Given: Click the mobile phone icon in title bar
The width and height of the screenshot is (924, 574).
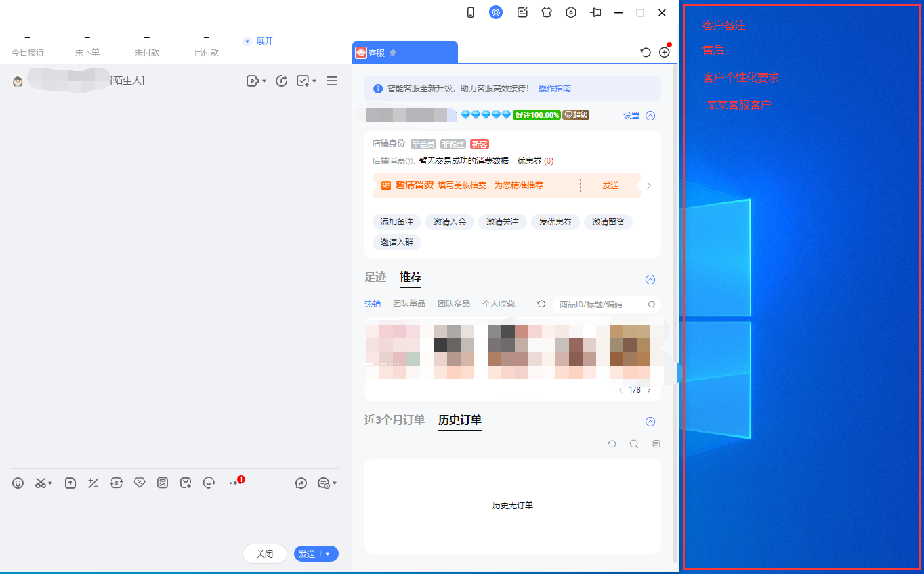Looking at the screenshot, I should coord(471,12).
